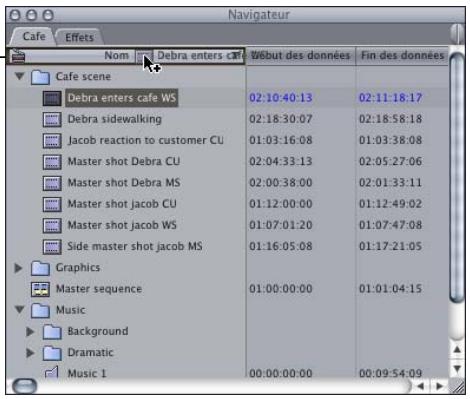This screenshot has width=470, height=399.
Task: Click the horizontal scroll left arrow
Action: 421,386
